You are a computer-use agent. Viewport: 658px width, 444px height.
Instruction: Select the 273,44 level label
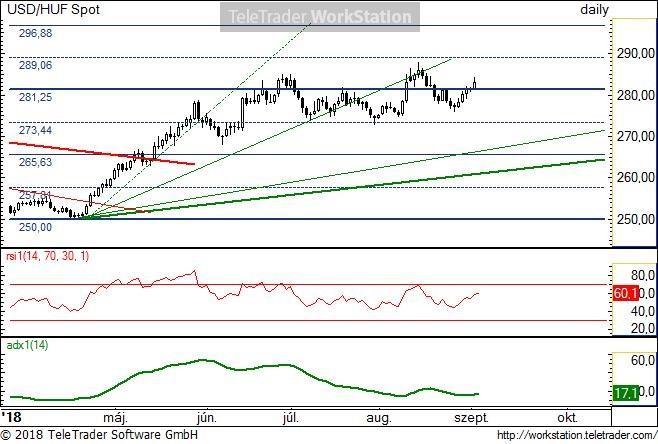pos(36,130)
